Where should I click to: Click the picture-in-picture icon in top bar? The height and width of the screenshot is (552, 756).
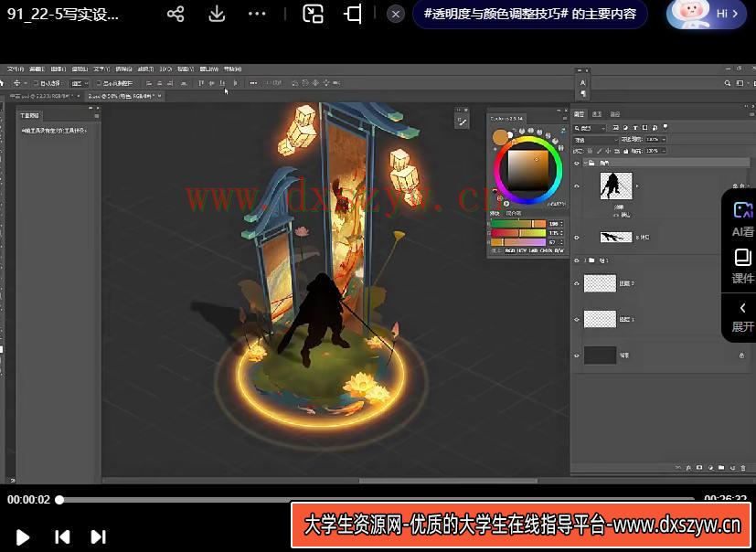313,14
